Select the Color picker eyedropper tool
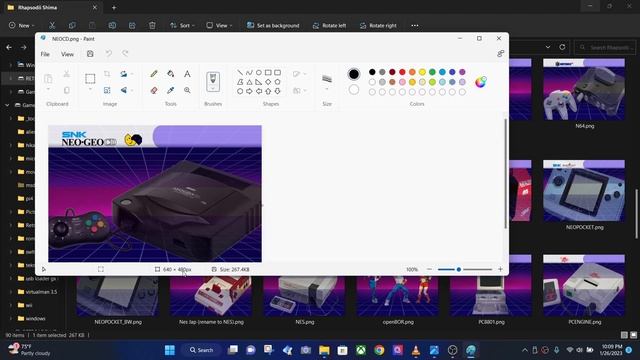The image size is (640, 360). click(171, 90)
